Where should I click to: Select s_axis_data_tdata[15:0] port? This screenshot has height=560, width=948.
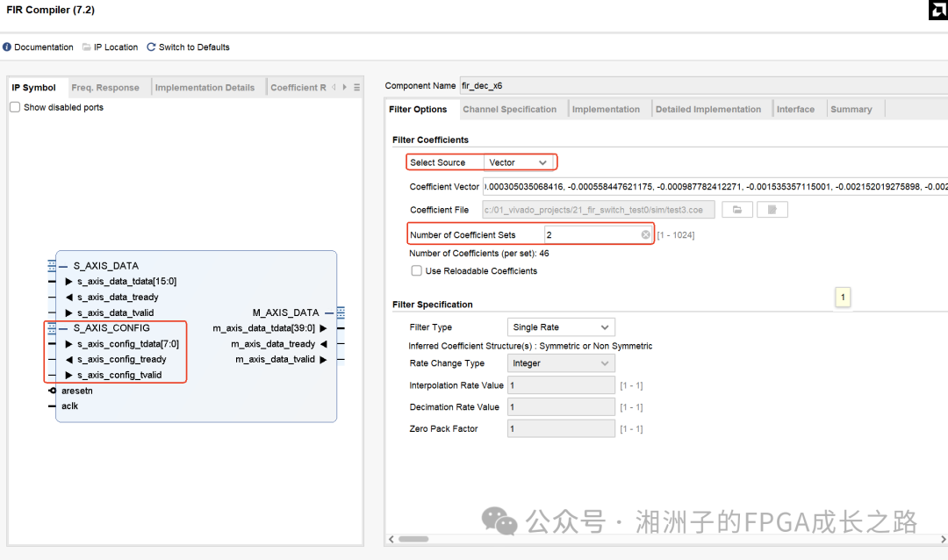(x=127, y=282)
